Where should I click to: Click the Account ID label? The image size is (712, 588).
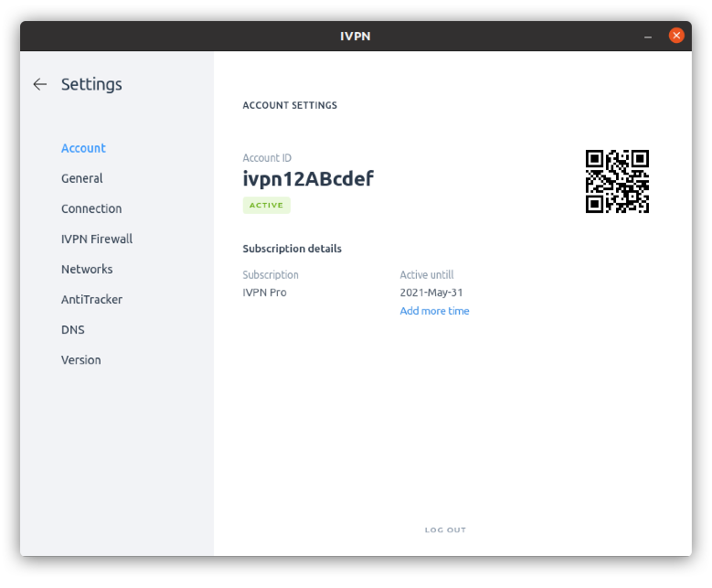(267, 158)
